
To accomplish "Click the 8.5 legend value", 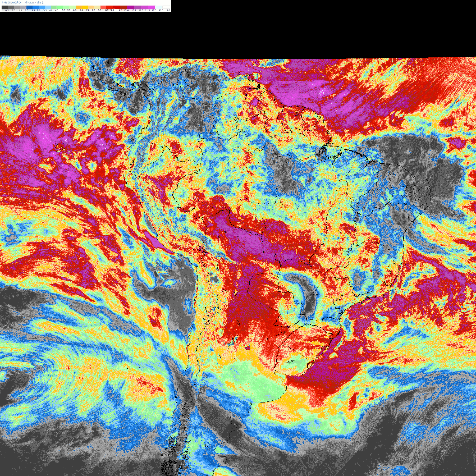I will pyautogui.click(x=107, y=10).
